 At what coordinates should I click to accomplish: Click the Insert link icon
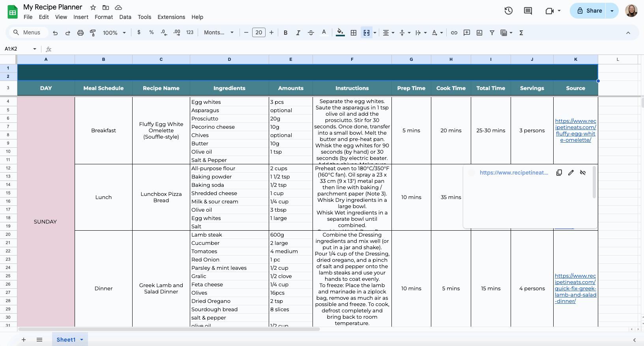[454, 33]
